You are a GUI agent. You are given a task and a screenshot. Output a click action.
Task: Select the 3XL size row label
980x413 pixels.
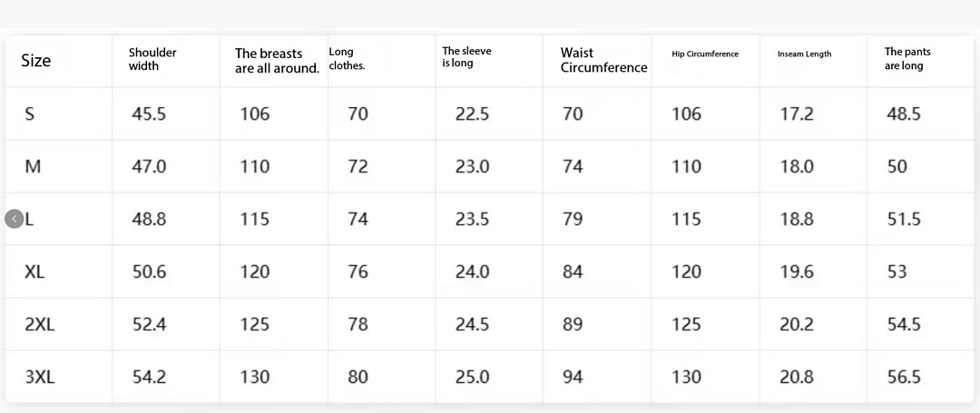coord(40,377)
